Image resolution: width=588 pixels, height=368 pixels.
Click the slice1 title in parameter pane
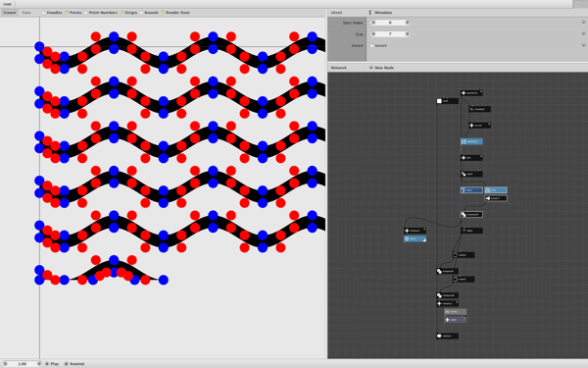pos(336,13)
